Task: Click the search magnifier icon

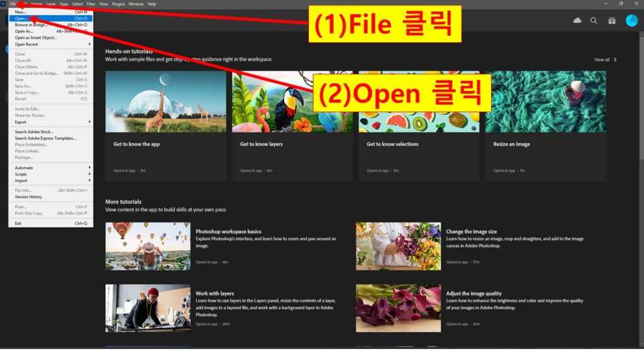Action: (x=594, y=21)
